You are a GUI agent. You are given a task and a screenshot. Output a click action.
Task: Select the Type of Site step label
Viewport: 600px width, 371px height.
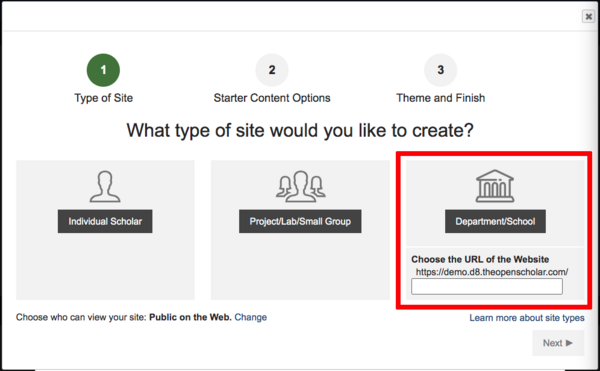click(x=104, y=98)
